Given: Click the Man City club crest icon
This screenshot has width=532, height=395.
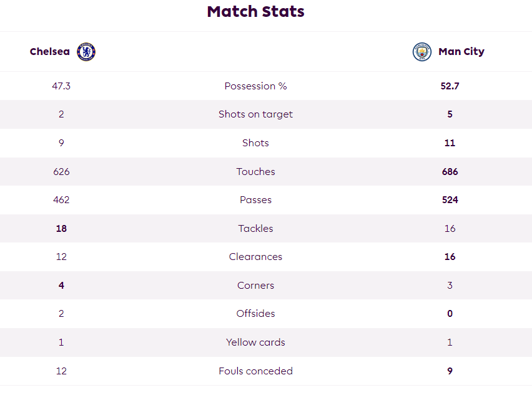Looking at the screenshot, I should pos(421,52).
